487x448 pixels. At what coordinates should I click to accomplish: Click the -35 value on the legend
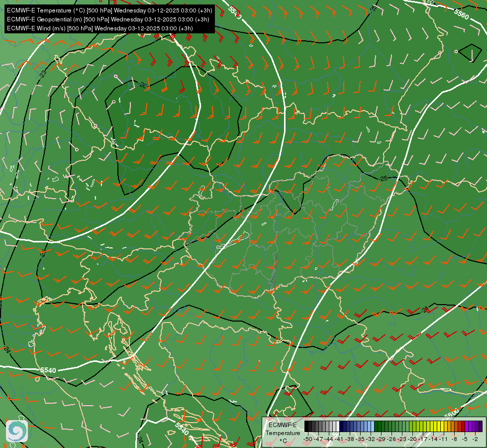click(360, 440)
